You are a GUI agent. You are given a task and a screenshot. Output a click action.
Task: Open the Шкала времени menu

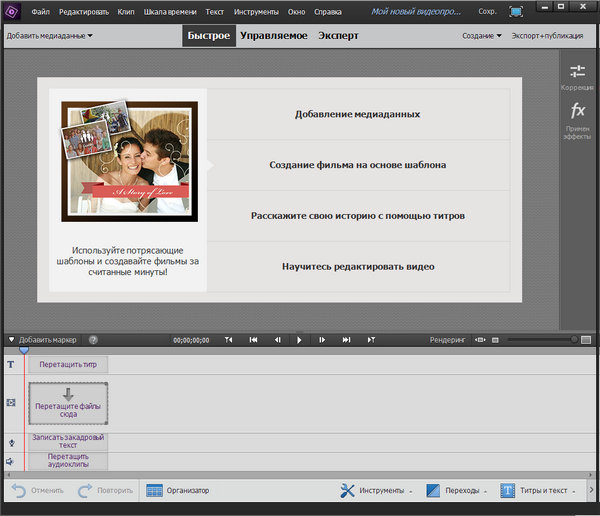coord(168,12)
